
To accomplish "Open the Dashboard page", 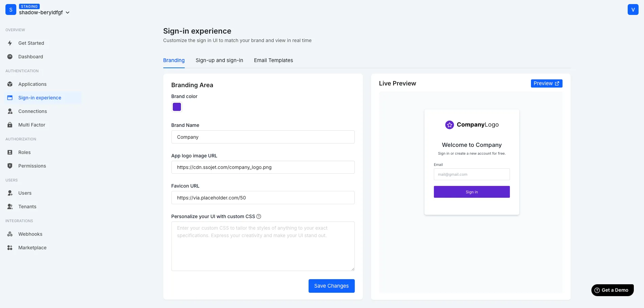I will pyautogui.click(x=31, y=57).
